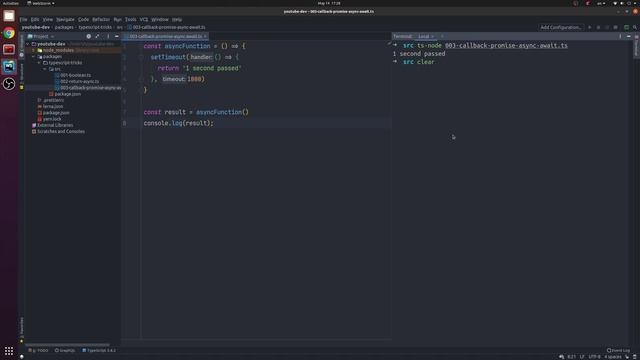
Task: Open the Edit menu
Action: click(x=35, y=19)
